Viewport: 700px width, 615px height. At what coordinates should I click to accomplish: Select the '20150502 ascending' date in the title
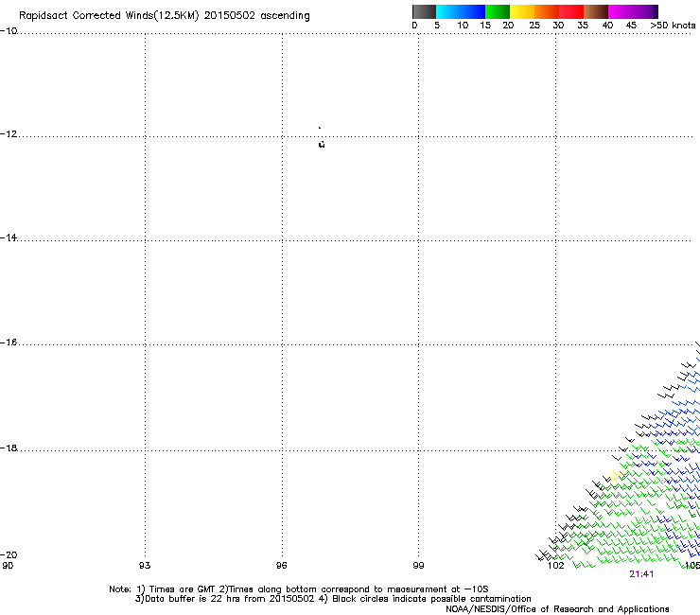coord(256,16)
